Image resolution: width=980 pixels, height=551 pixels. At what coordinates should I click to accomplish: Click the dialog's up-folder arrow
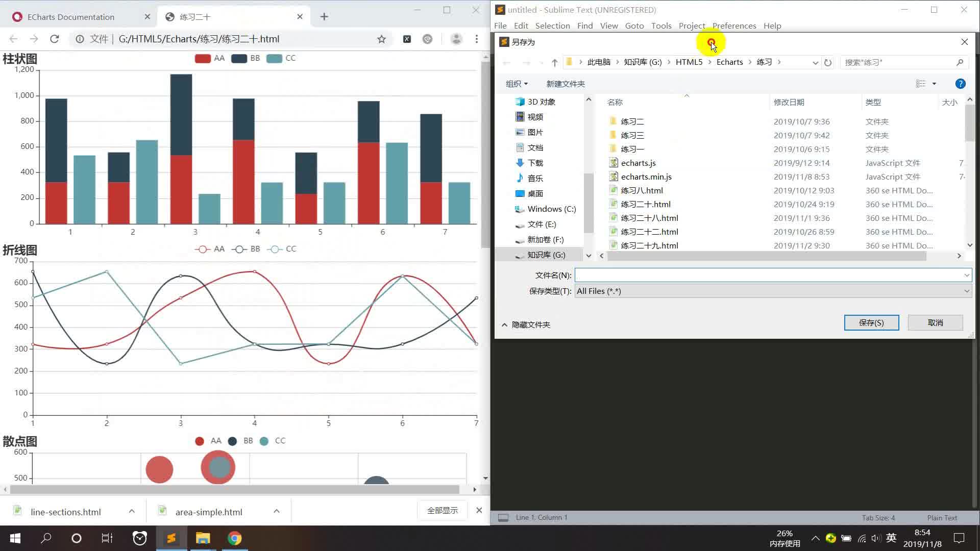pos(554,62)
